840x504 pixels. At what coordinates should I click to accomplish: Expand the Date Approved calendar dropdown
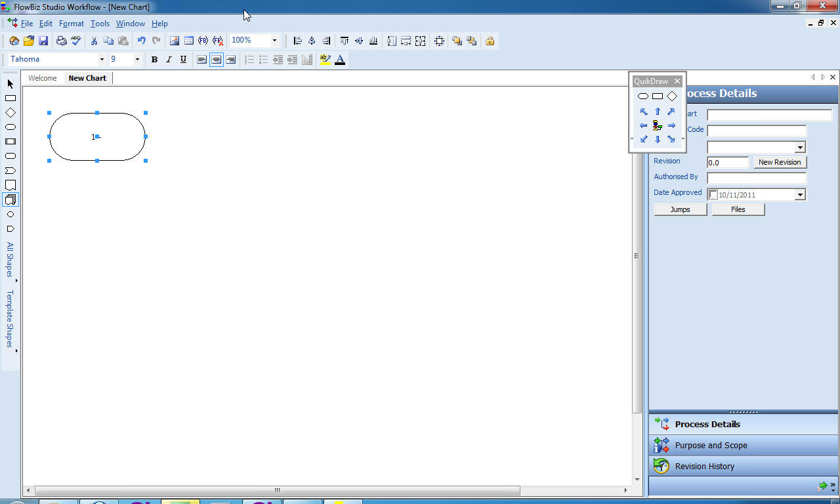pyautogui.click(x=800, y=195)
